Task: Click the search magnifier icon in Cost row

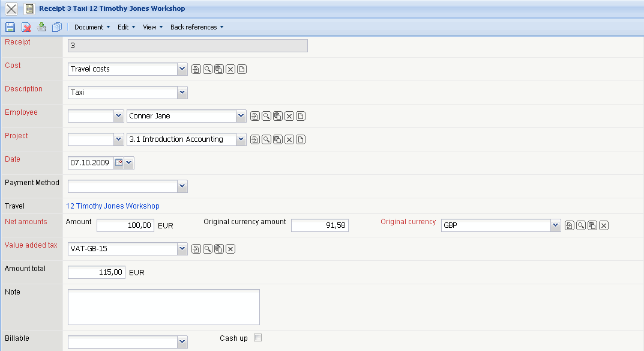Action: 207,69
